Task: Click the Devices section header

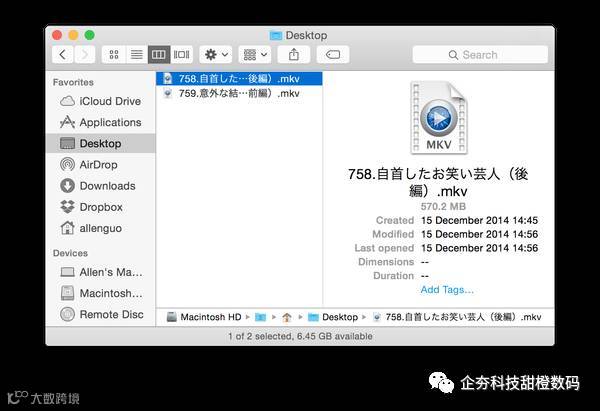Action: (70, 253)
